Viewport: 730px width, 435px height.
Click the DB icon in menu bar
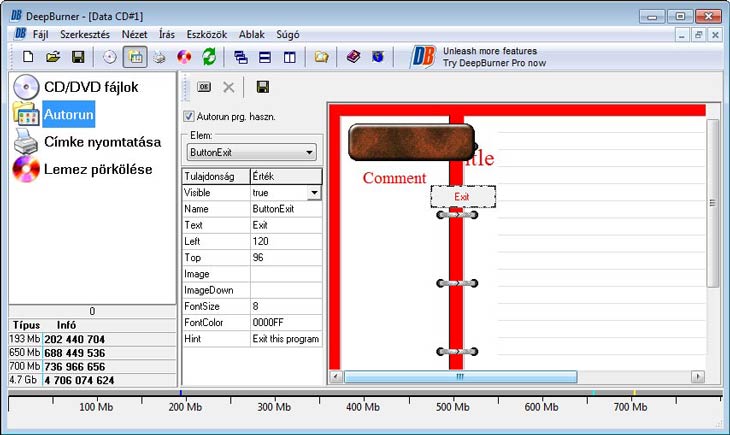20,34
